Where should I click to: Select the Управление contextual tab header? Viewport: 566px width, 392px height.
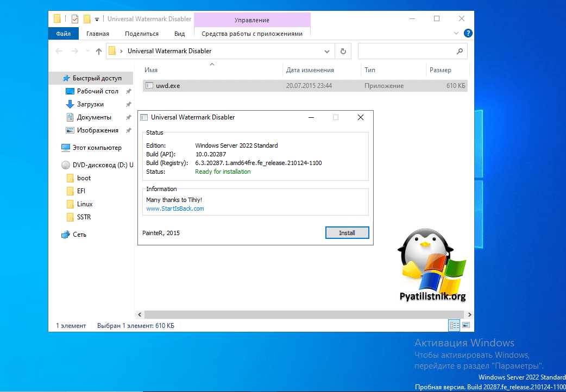click(x=252, y=20)
